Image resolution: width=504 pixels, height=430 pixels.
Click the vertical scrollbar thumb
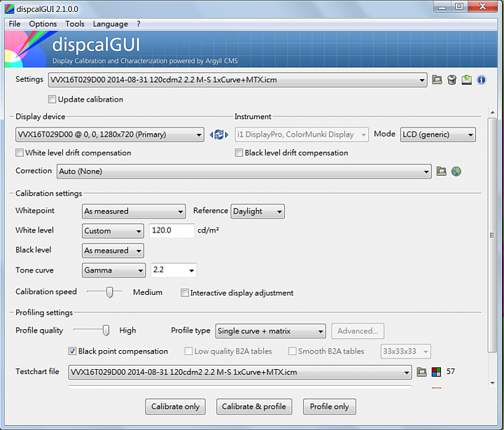(492, 235)
